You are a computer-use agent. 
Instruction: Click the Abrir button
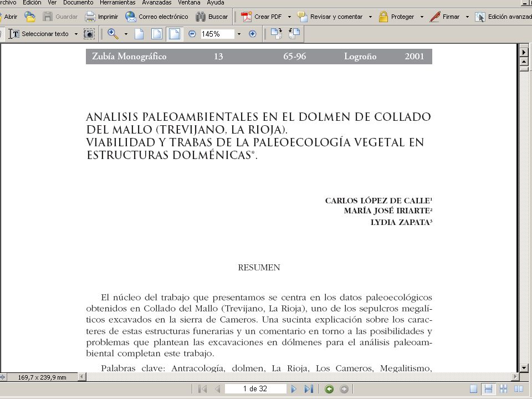(x=9, y=17)
